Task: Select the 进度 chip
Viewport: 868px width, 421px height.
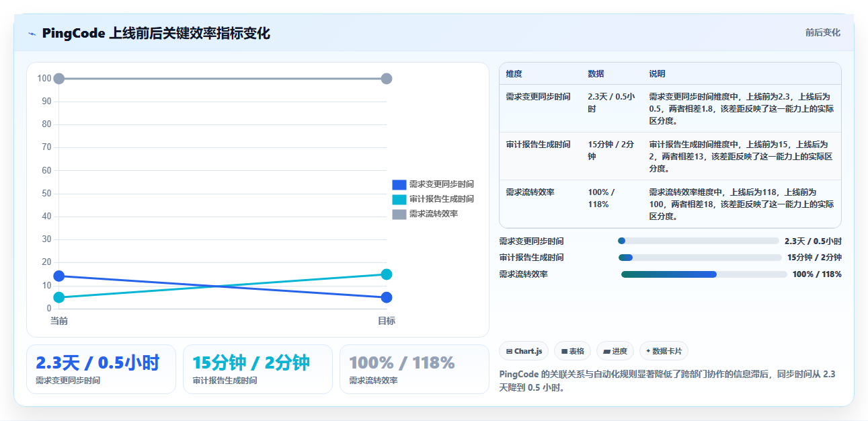Action: click(615, 351)
